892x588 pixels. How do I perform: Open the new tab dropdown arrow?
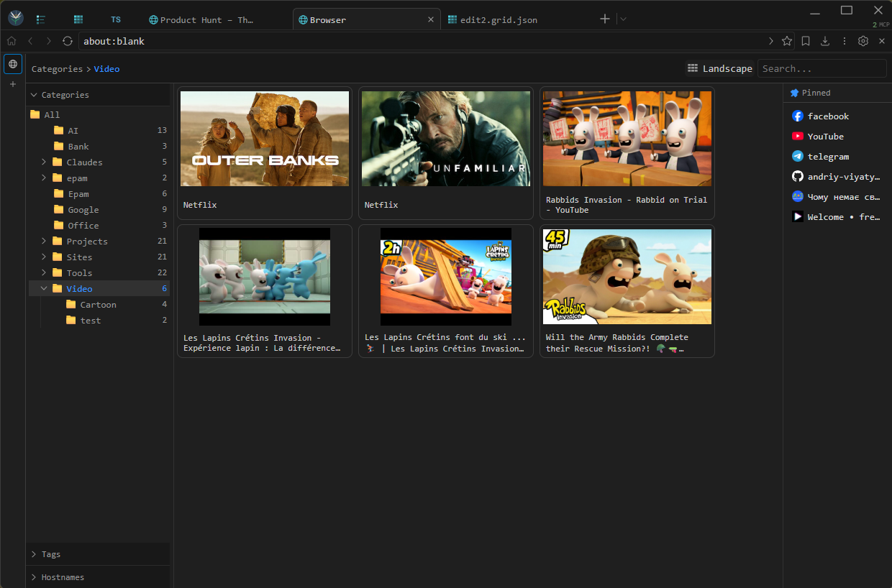pyautogui.click(x=623, y=19)
